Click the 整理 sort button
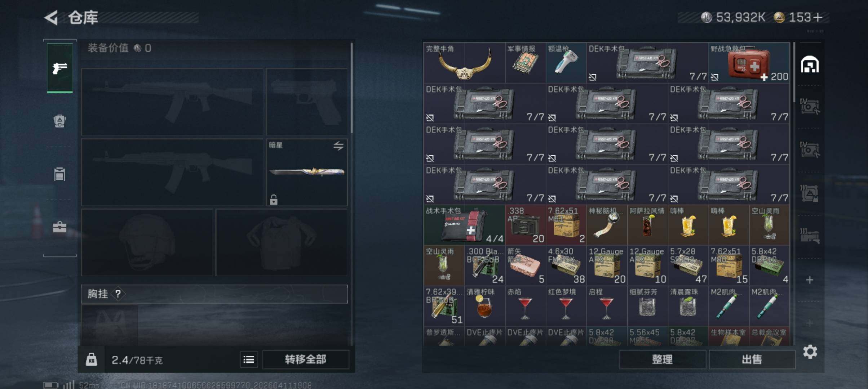This screenshot has width=868, height=389. (663, 359)
